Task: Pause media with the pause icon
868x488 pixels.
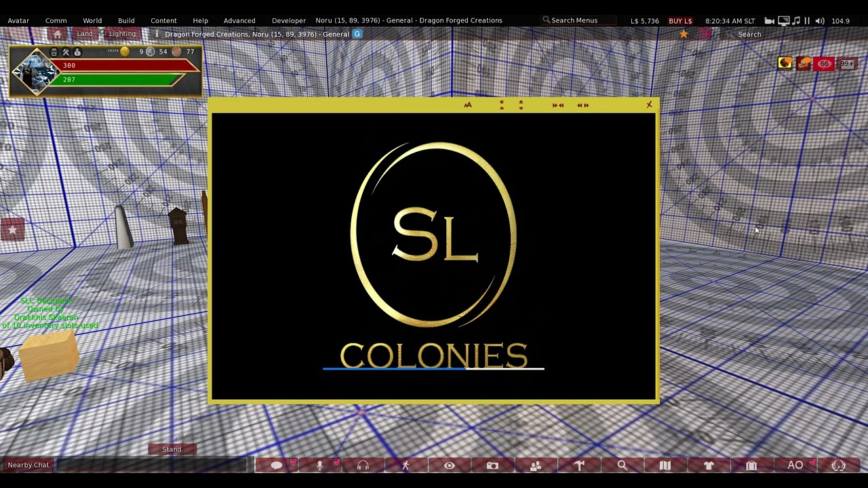Action: click(807, 21)
